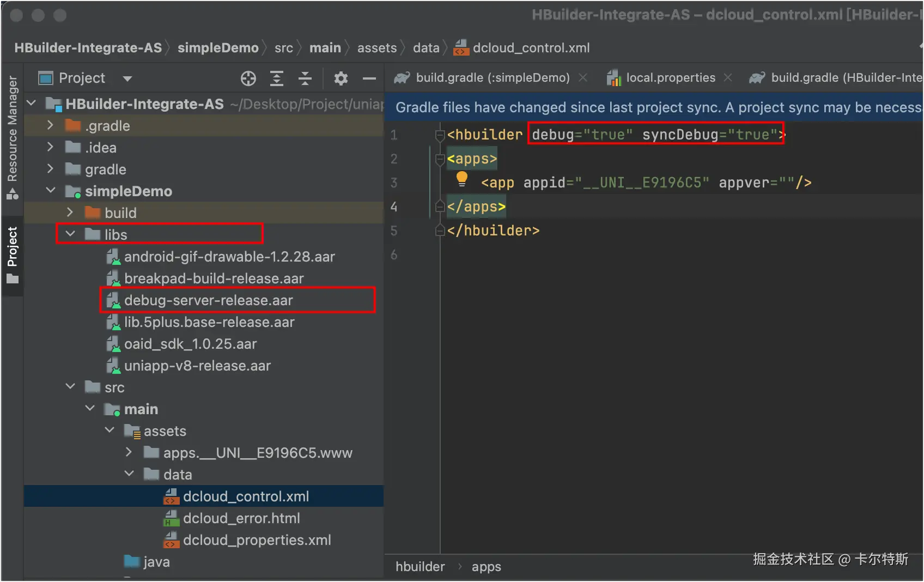Click the src breadcrumb

[x=284, y=48]
